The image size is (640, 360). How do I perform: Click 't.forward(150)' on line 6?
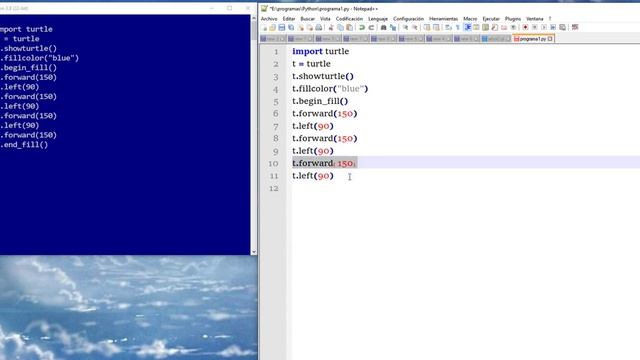(x=325, y=113)
